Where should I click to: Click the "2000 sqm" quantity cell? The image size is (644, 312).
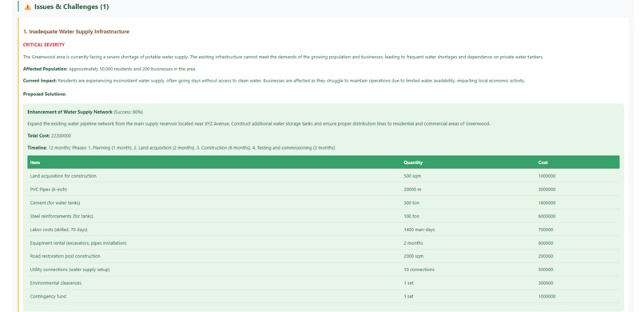point(415,256)
